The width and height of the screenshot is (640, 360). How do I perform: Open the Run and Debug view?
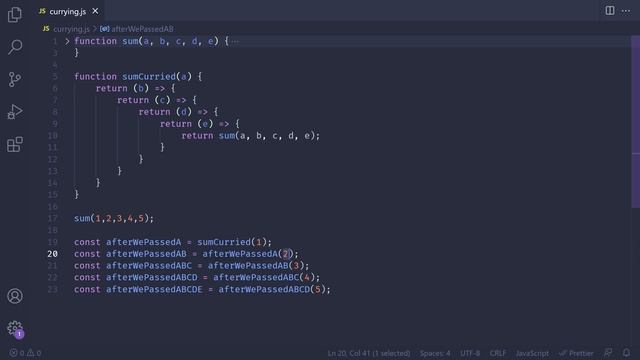coord(15,112)
